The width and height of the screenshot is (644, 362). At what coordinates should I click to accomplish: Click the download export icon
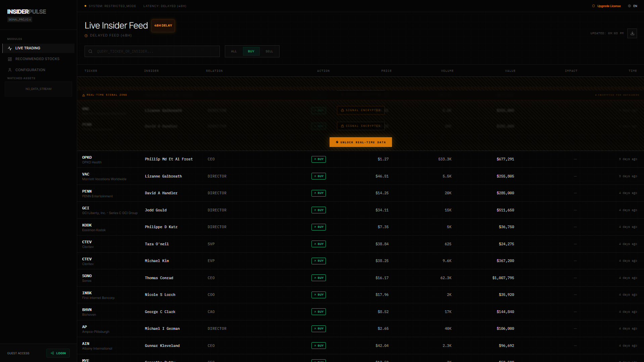[x=632, y=33]
